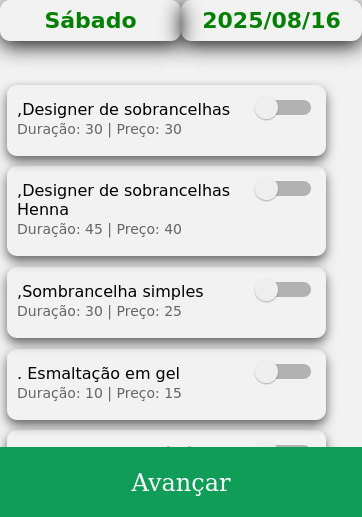
Task: Tap the green Avançar button
Action: [x=181, y=482]
